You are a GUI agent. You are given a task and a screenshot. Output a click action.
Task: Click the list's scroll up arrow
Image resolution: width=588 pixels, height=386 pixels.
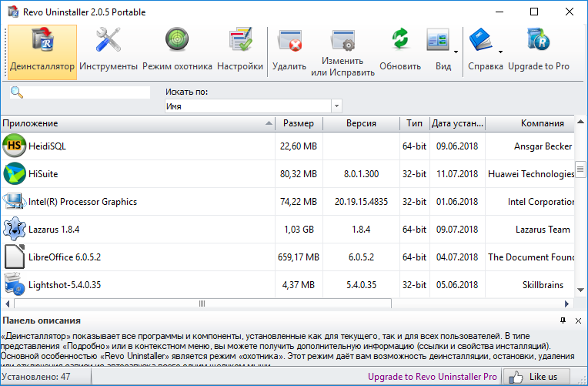580,122
